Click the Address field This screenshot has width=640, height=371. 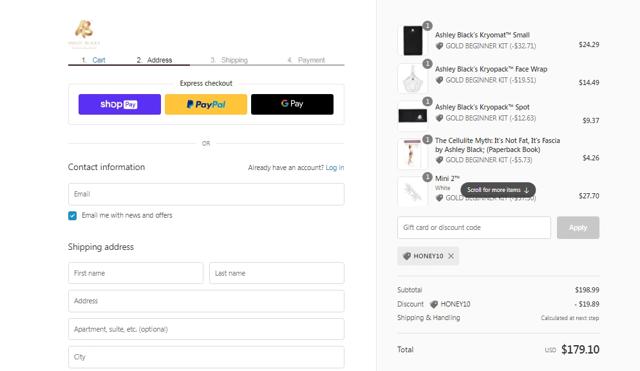206,301
